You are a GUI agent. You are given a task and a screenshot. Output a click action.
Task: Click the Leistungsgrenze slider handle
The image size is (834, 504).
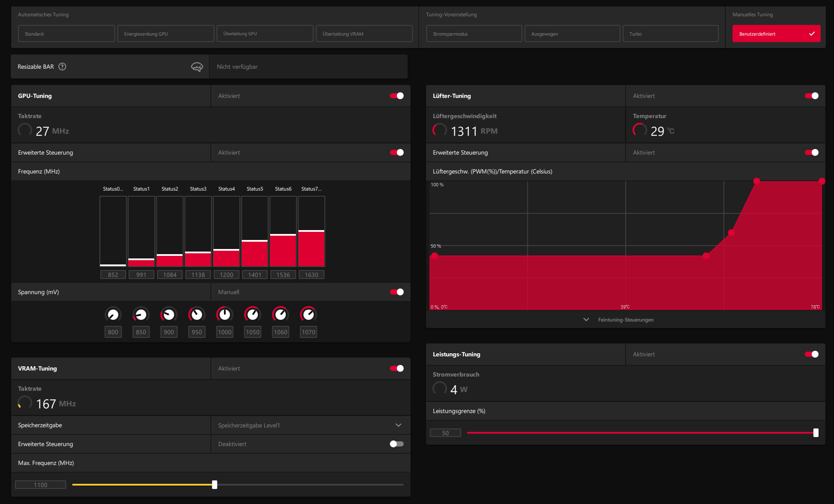coord(816,433)
